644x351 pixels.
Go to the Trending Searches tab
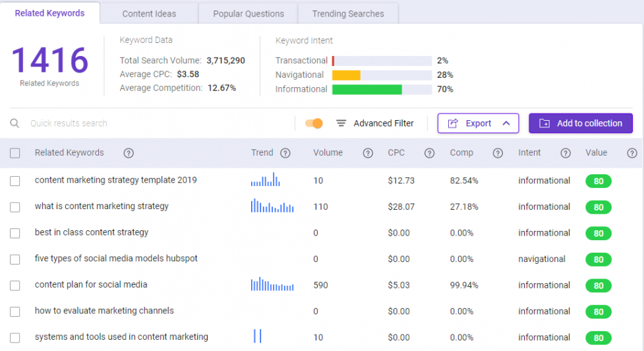[348, 14]
